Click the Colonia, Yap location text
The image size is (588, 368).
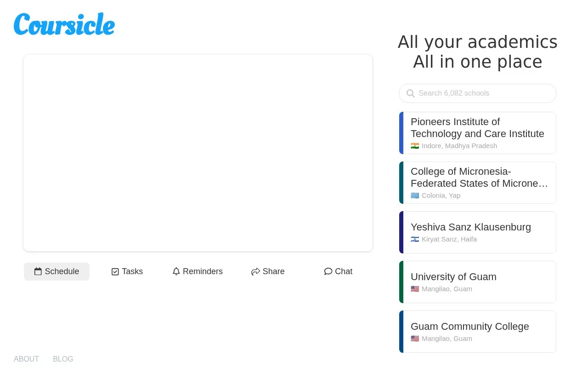(441, 195)
